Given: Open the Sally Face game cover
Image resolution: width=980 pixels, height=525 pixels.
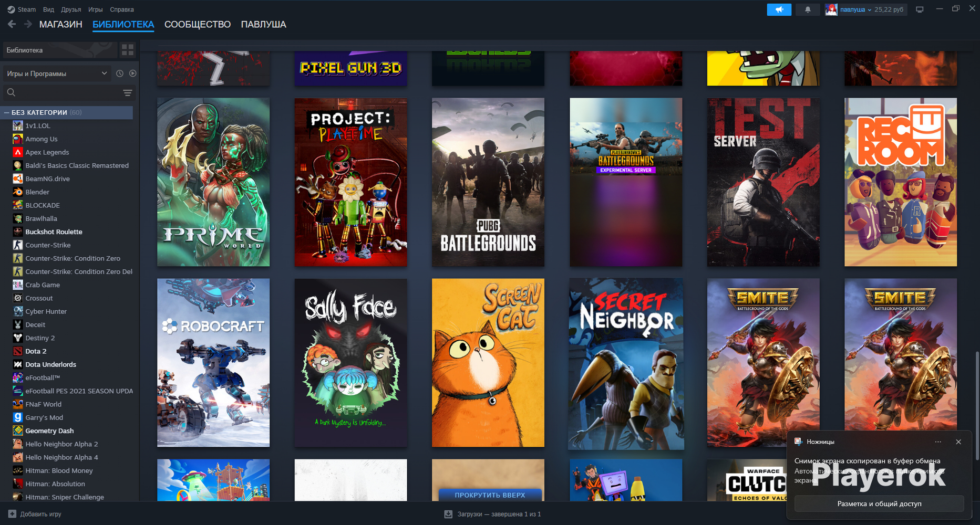Looking at the screenshot, I should click(x=351, y=363).
